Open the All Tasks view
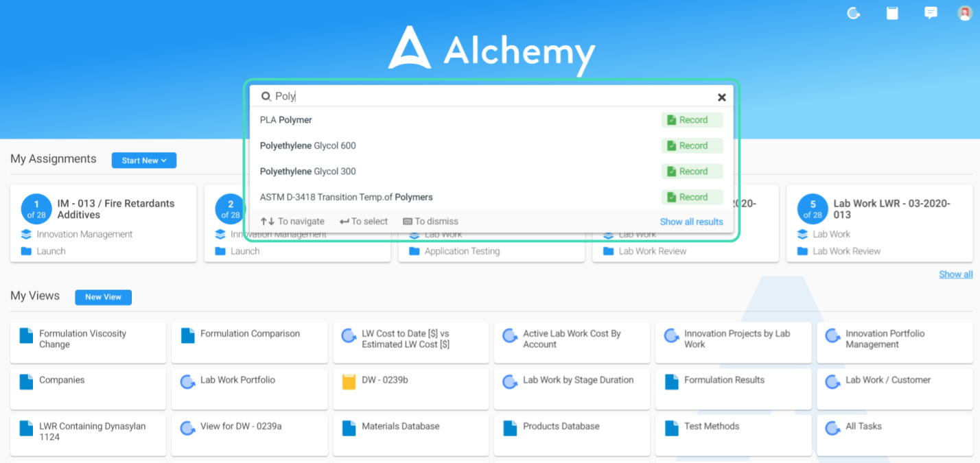 (x=894, y=435)
